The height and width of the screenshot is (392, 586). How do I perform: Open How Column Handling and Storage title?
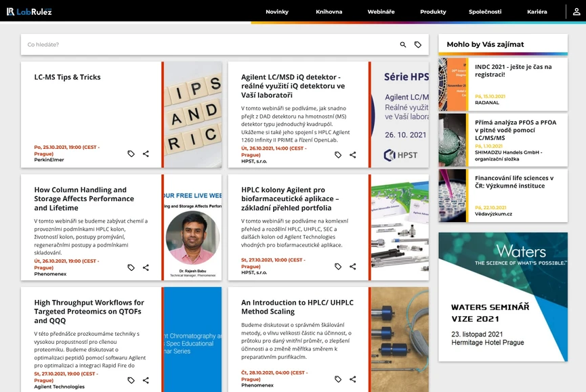(84, 198)
